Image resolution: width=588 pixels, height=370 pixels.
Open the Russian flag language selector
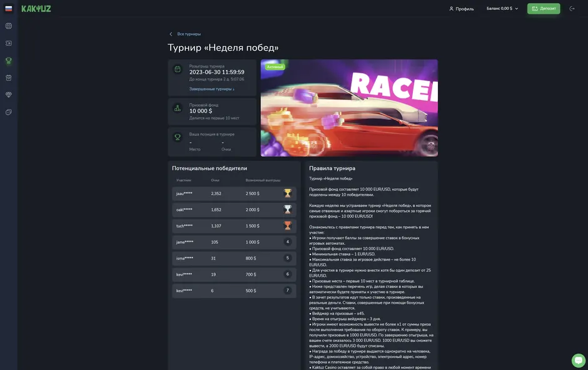[9, 9]
